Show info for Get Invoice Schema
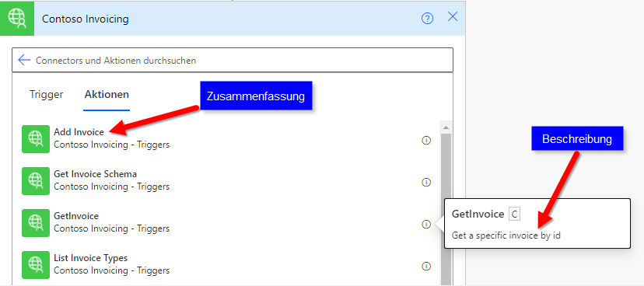Image resolution: width=644 pixels, height=286 pixels. [x=426, y=183]
